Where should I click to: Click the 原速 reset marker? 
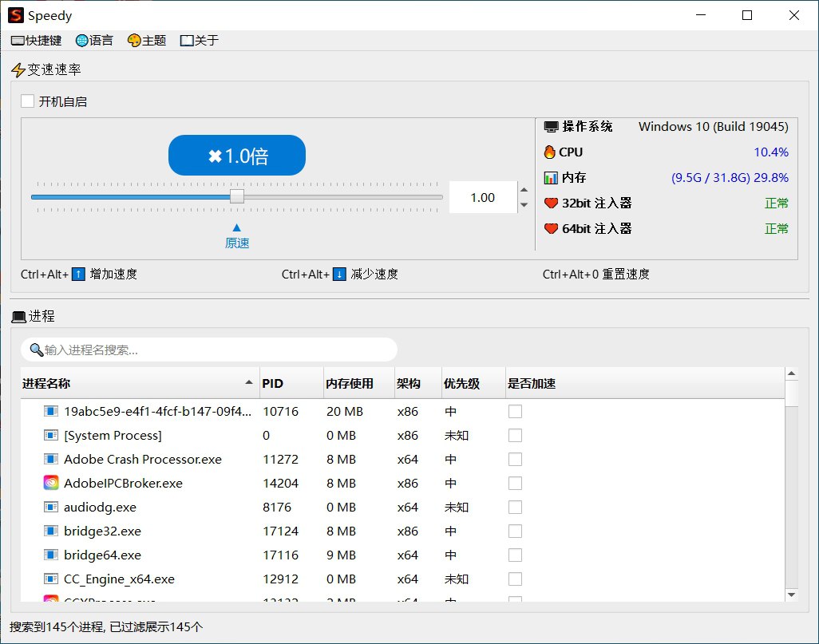237,236
